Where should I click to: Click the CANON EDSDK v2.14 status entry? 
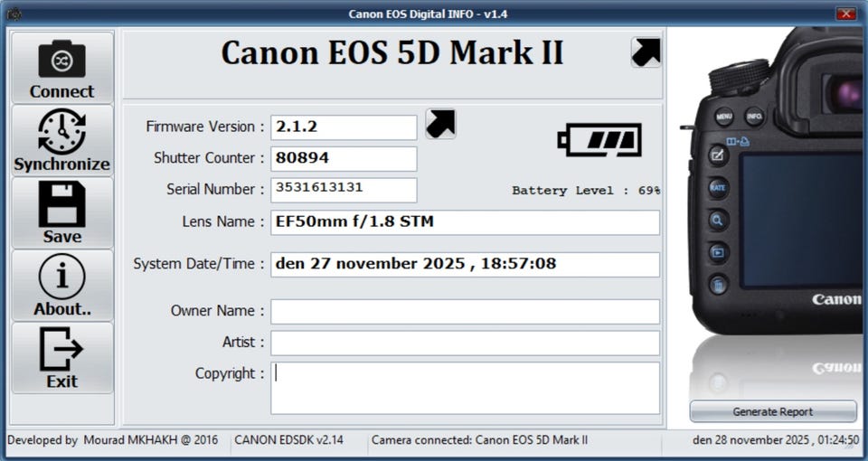[x=289, y=440]
